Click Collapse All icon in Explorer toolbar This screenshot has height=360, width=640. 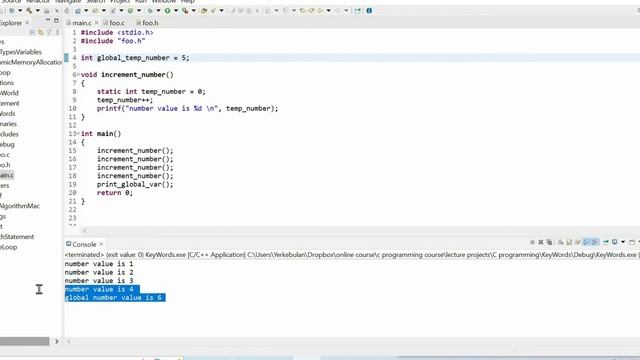(x=32, y=32)
